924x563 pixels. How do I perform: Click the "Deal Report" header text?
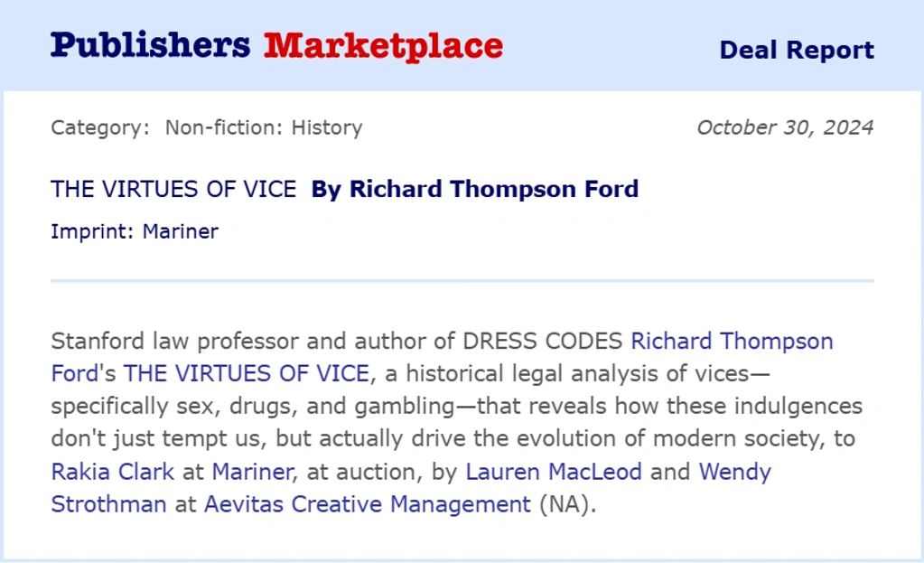point(796,50)
